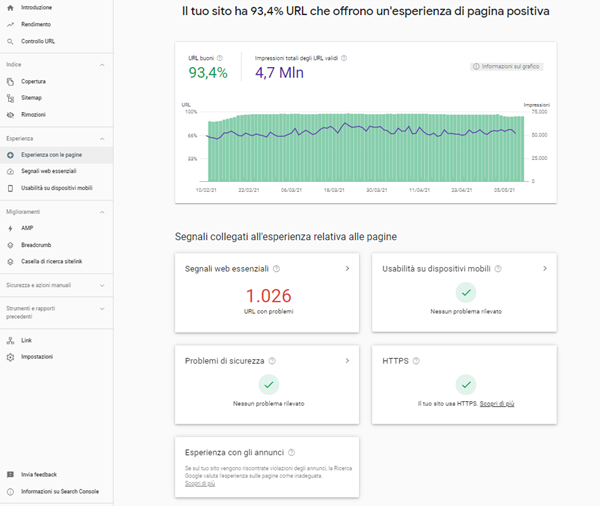
Task: Click help icon beside Problemi di sicurezza
Action: 272,361
